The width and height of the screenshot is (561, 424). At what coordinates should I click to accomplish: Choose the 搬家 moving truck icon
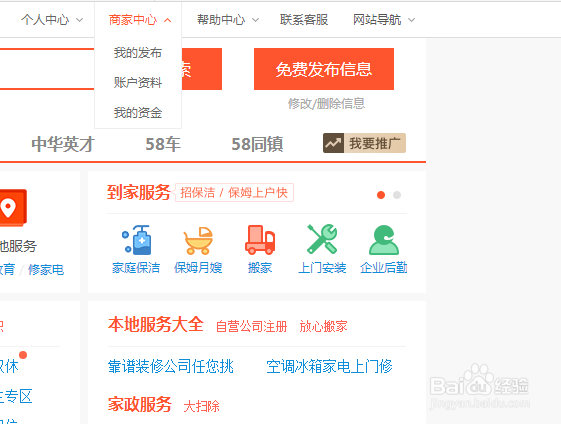tap(260, 240)
